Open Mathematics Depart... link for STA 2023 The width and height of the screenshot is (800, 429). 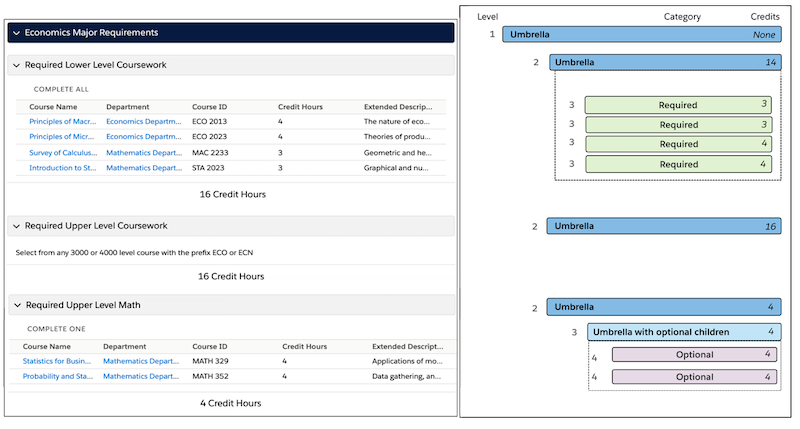tap(144, 168)
